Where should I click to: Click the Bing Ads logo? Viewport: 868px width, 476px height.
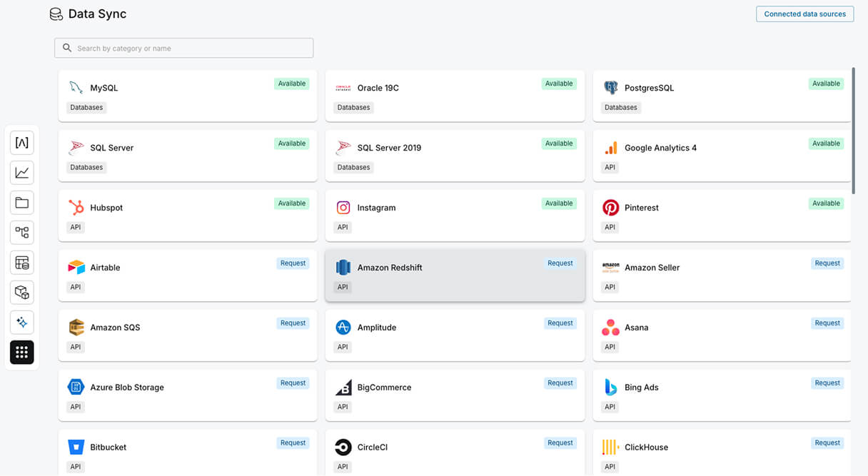(610, 388)
